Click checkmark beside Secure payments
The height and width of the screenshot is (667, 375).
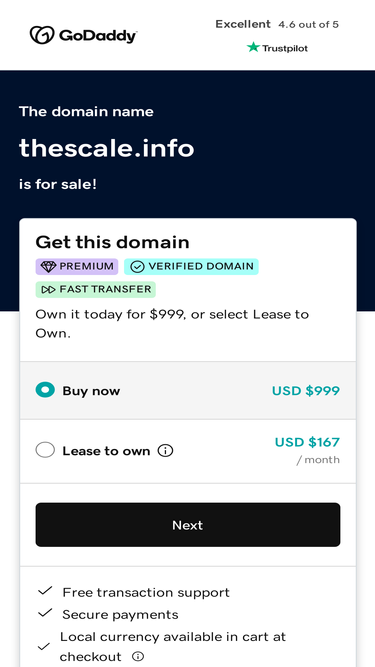point(45,613)
